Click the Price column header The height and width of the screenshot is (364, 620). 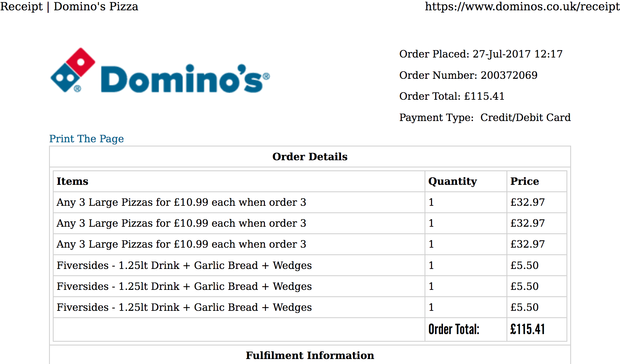pos(525,181)
